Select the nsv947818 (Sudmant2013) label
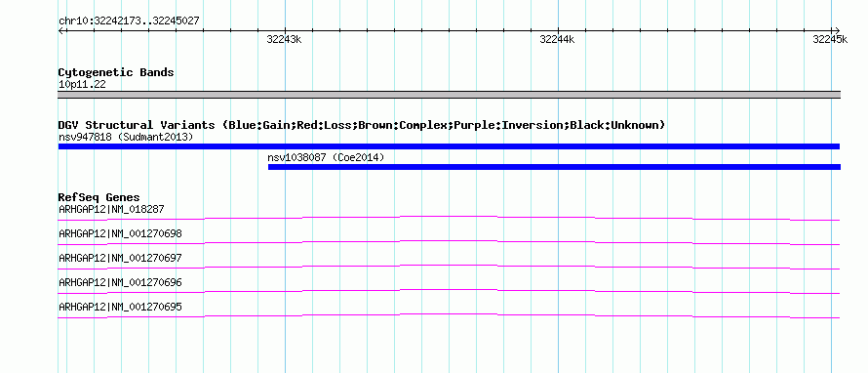Screen dimensions: 868x373 point(126,137)
